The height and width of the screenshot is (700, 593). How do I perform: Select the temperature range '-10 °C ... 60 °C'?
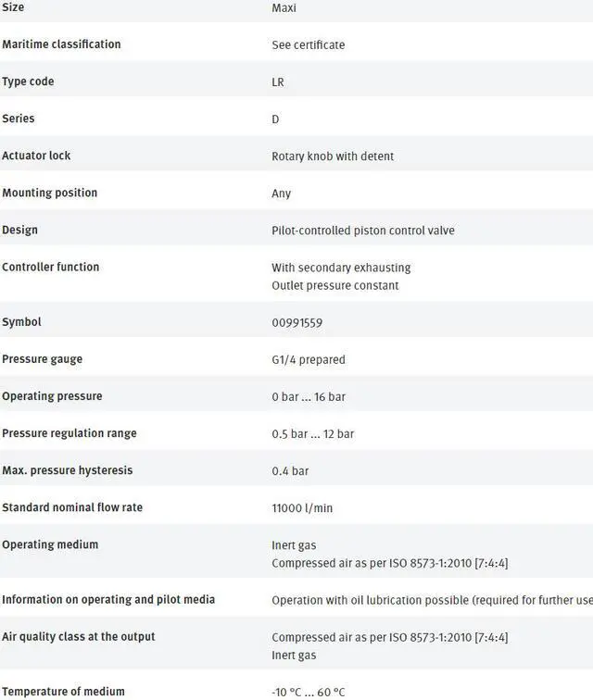(x=309, y=693)
